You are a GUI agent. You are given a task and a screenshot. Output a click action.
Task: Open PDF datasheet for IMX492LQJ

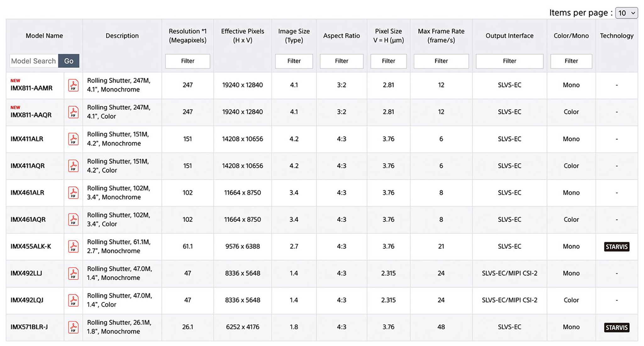pos(73,300)
